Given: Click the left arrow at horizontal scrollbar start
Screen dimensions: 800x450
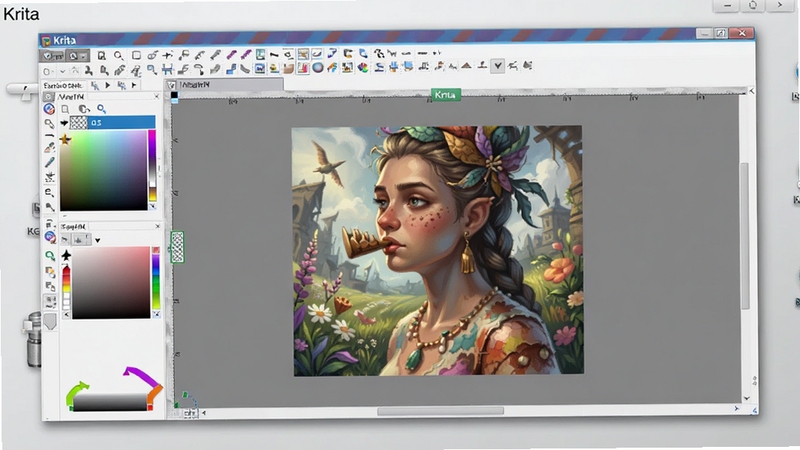Looking at the screenshot, I should (x=204, y=413).
